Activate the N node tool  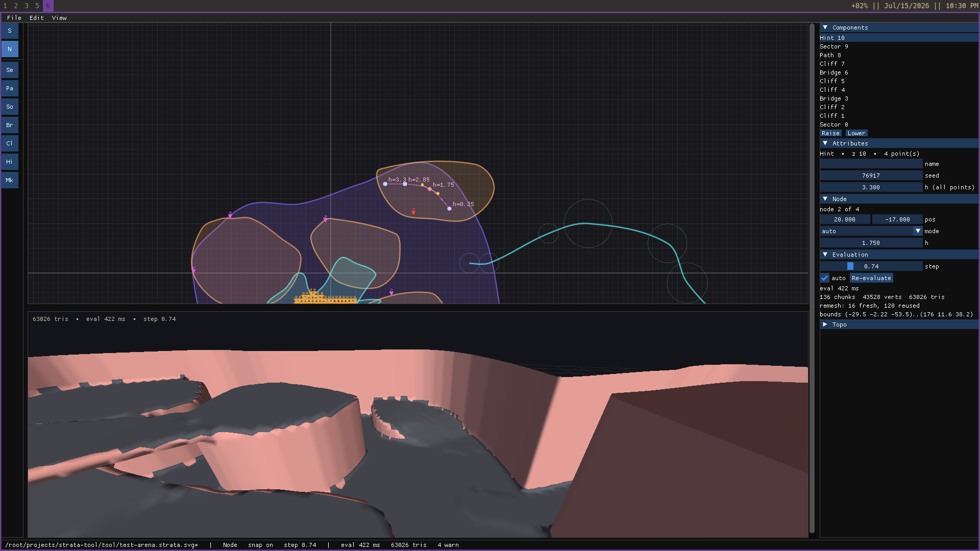point(10,49)
